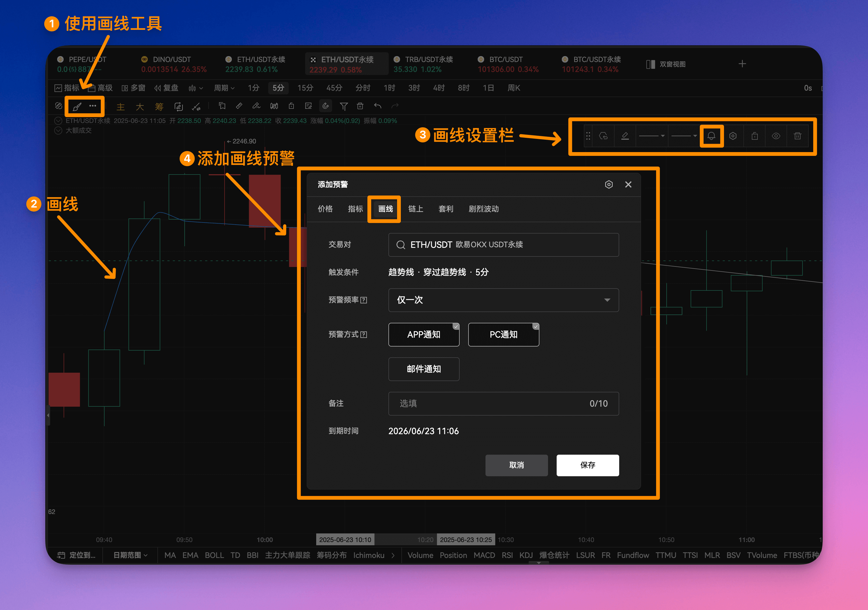This screenshot has height=610, width=868.
Task: Open the 预警频率 dropdown showing 仅一次
Action: pyautogui.click(x=504, y=300)
